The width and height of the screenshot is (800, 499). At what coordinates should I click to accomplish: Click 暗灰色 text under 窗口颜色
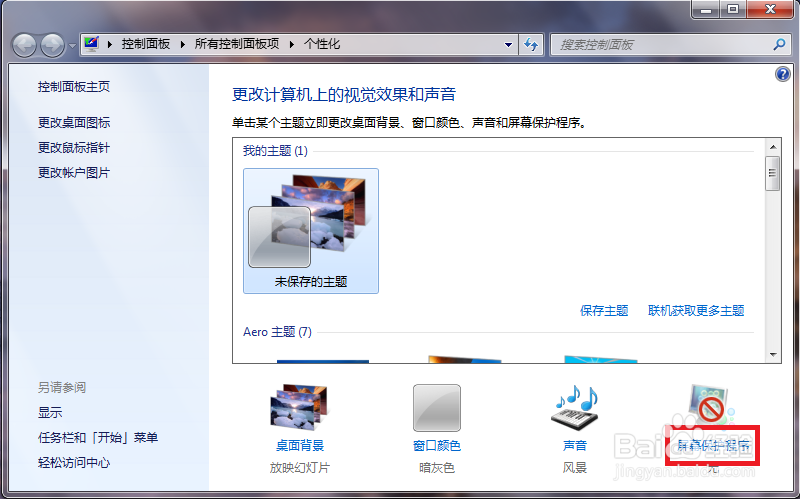[x=437, y=467]
